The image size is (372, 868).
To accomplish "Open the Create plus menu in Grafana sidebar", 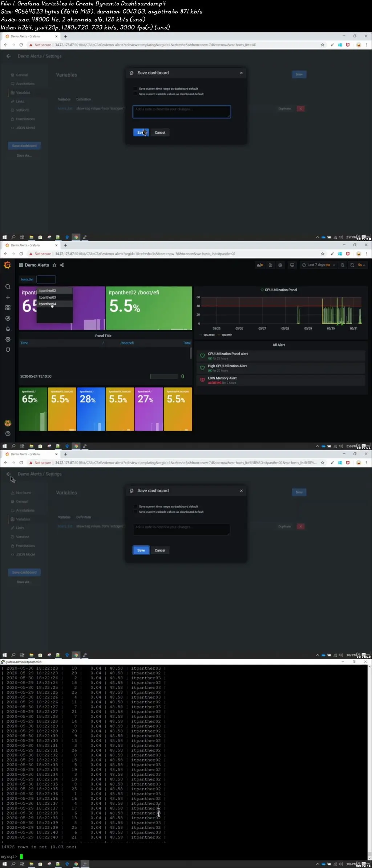I will coord(8,297).
